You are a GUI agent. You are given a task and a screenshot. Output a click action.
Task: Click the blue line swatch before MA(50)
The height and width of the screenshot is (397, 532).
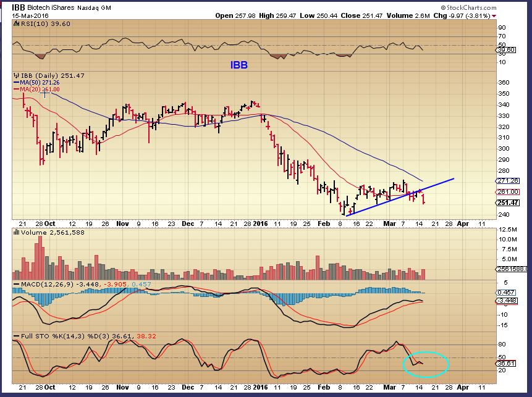tap(16, 83)
